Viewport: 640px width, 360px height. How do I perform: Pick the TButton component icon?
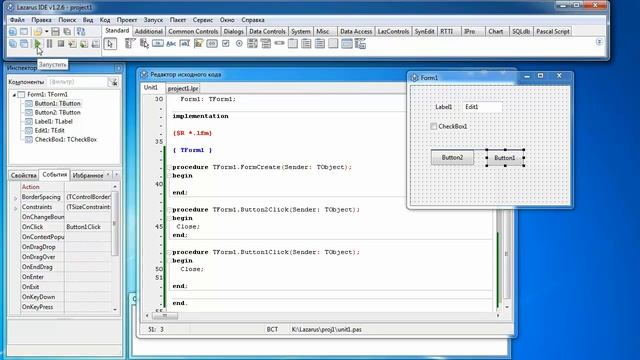[158, 43]
